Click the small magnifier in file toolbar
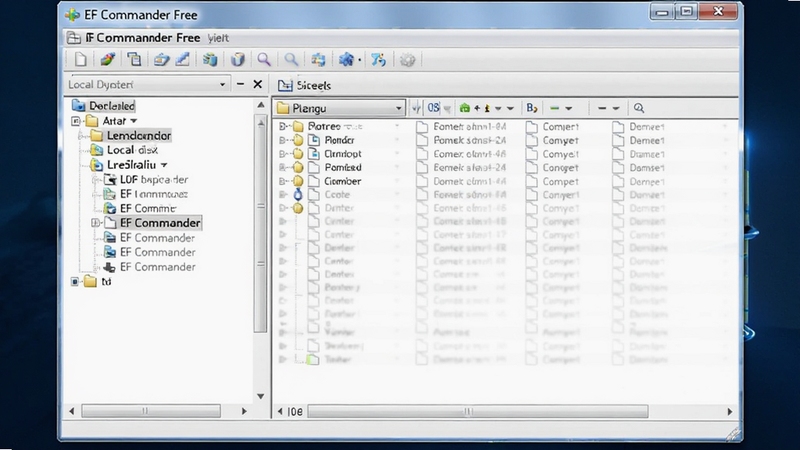This screenshot has height=450, width=800. 639,108
